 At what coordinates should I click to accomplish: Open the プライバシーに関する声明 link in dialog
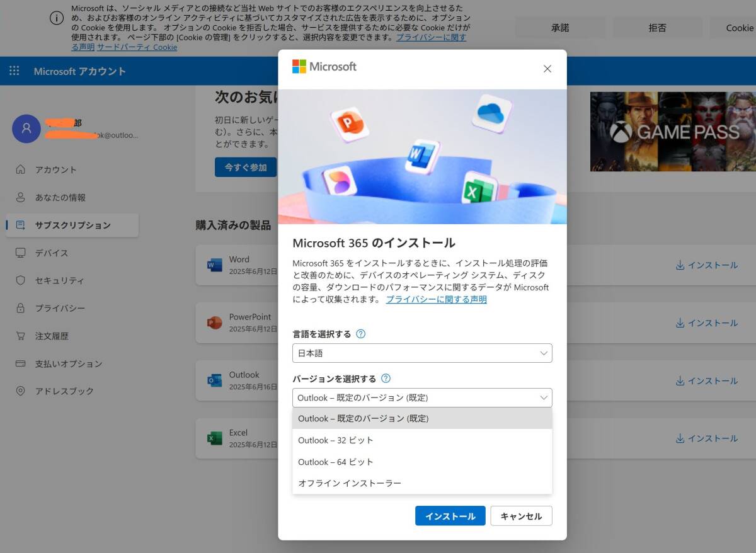coord(436,300)
